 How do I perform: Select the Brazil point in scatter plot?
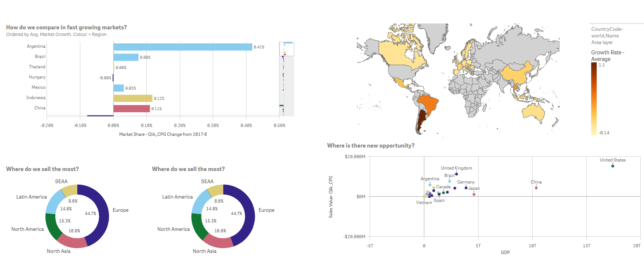click(x=449, y=181)
